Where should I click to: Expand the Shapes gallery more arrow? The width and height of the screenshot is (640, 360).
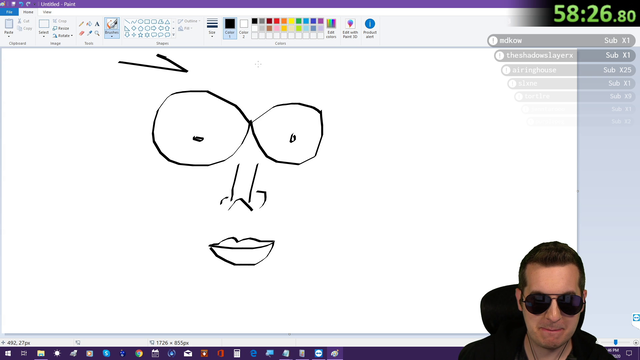coord(173,35)
